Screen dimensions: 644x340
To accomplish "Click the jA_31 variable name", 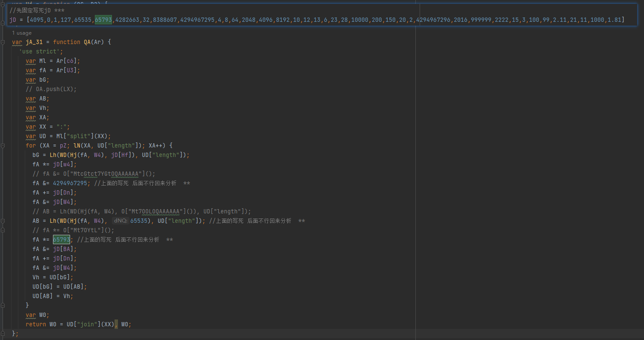I will coord(34,42).
